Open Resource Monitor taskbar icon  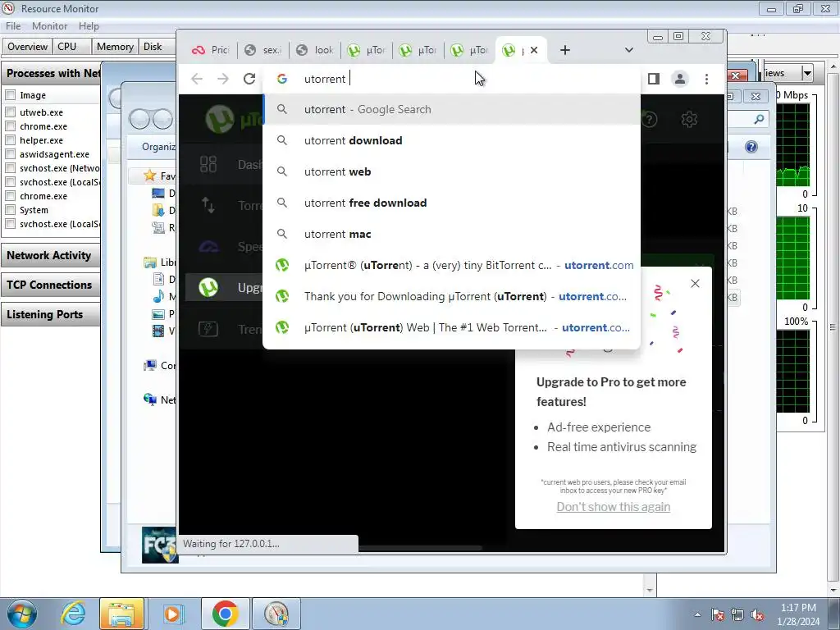coord(276,614)
